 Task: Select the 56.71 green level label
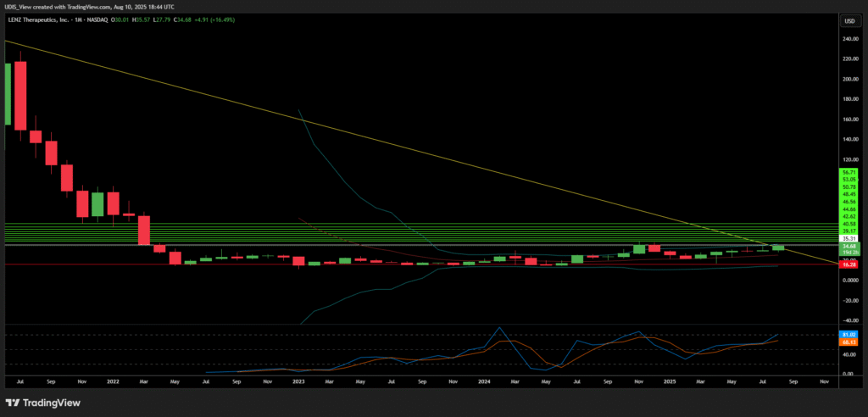(x=848, y=171)
